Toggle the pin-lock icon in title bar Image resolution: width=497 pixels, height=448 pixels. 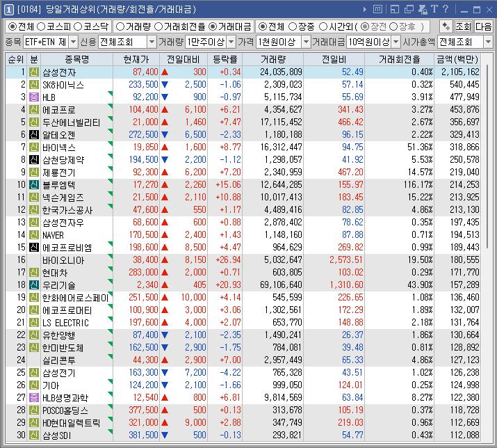click(423, 10)
